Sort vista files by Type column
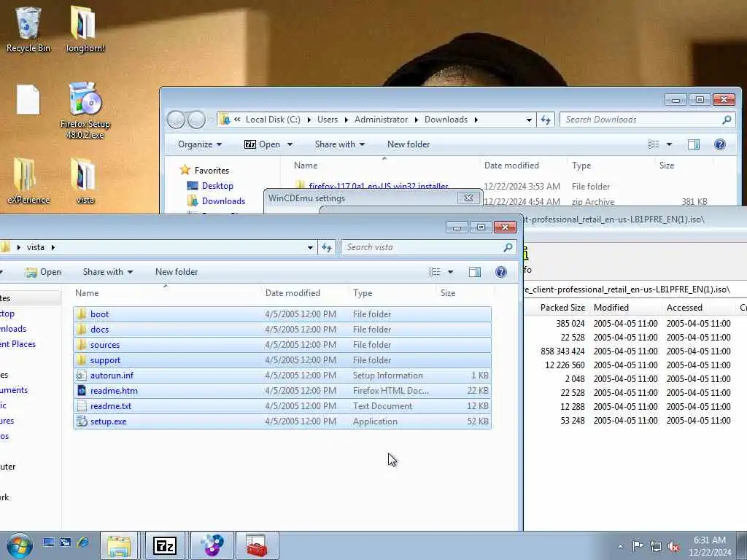Screen dimensions: 747x560 (x=392, y=293)
